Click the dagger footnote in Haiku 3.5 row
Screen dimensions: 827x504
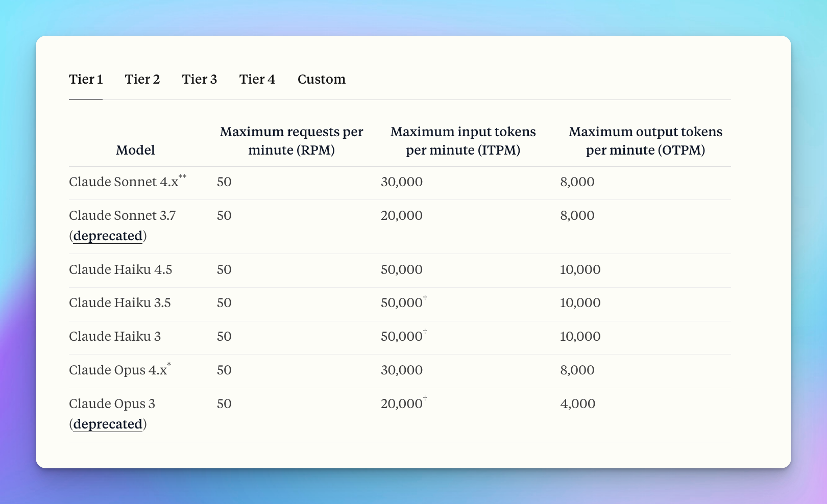point(425,298)
